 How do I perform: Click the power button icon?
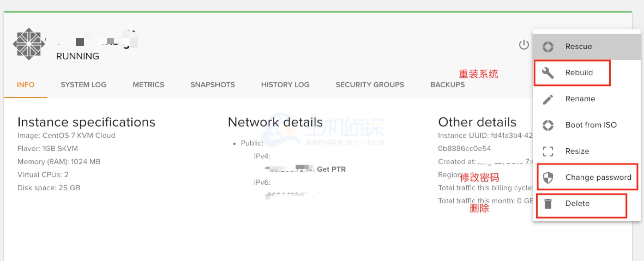[523, 45]
